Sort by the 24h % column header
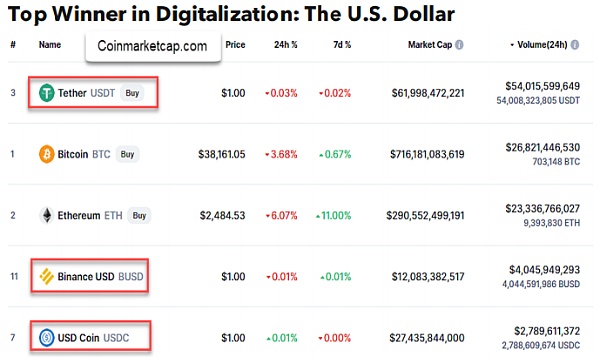The image size is (600, 363). pyautogui.click(x=285, y=45)
